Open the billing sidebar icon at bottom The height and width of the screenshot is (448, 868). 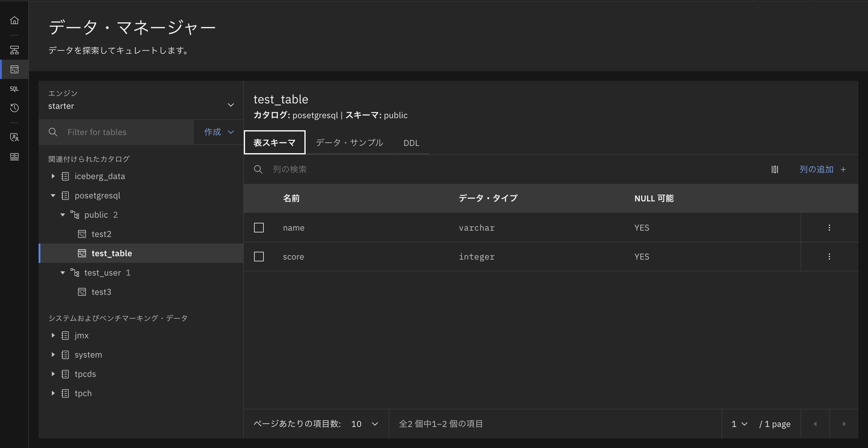tap(14, 156)
